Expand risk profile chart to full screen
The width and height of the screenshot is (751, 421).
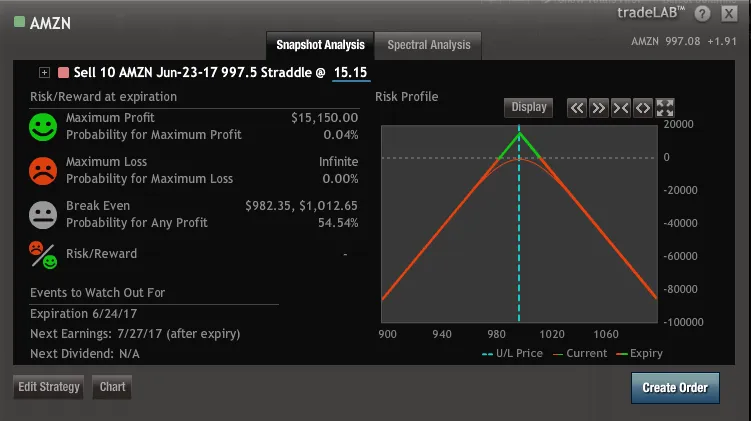(x=665, y=108)
